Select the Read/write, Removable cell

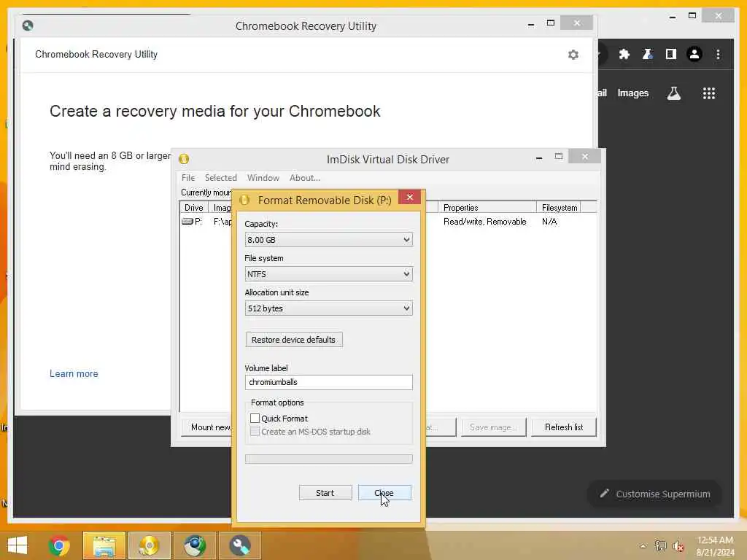[485, 222]
